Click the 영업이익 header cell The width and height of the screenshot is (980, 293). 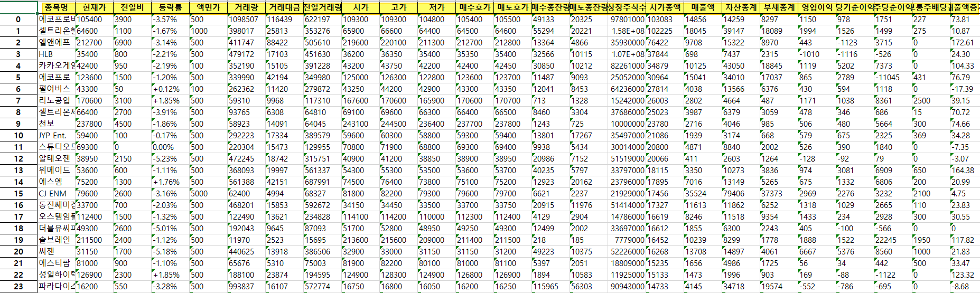pyautogui.click(x=817, y=7)
